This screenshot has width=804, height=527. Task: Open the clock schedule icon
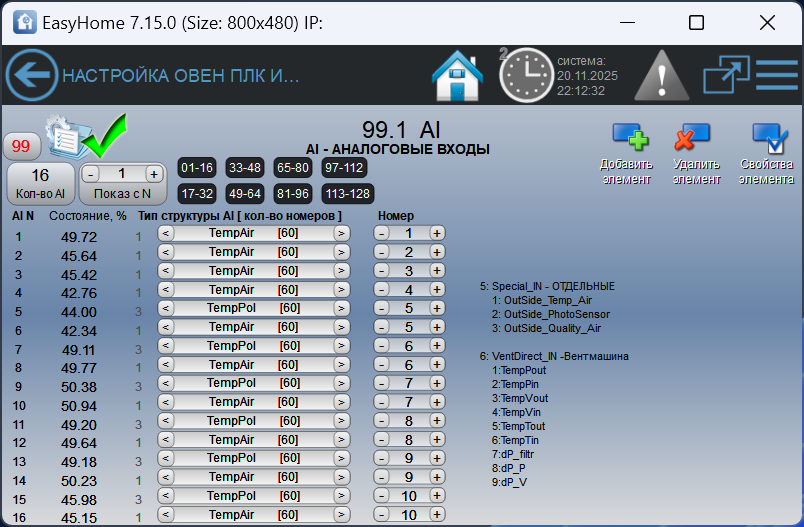point(525,75)
